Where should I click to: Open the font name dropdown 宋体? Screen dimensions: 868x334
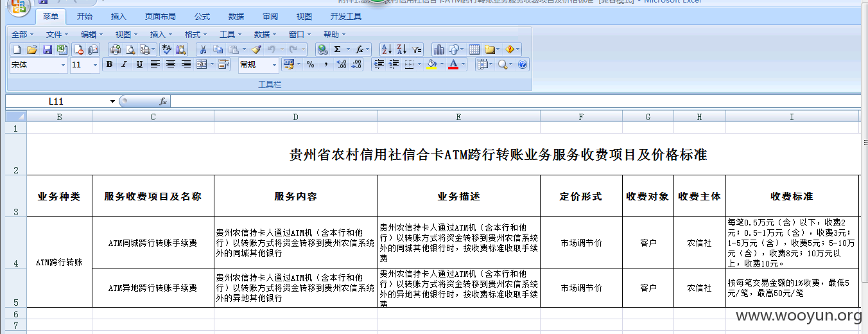(x=63, y=65)
